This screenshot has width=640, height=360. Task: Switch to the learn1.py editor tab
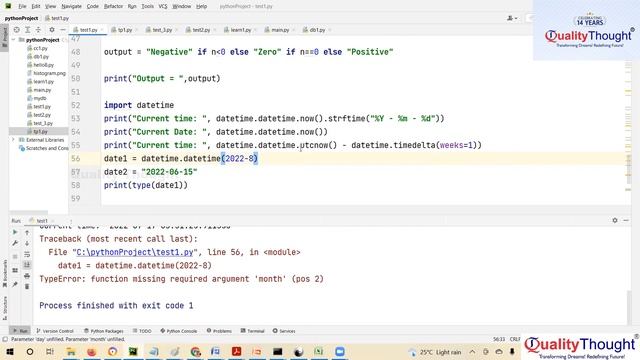[x=240, y=30]
